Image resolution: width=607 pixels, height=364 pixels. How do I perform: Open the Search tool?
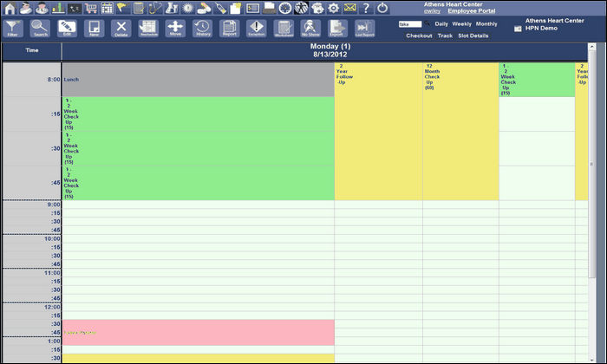(40, 29)
